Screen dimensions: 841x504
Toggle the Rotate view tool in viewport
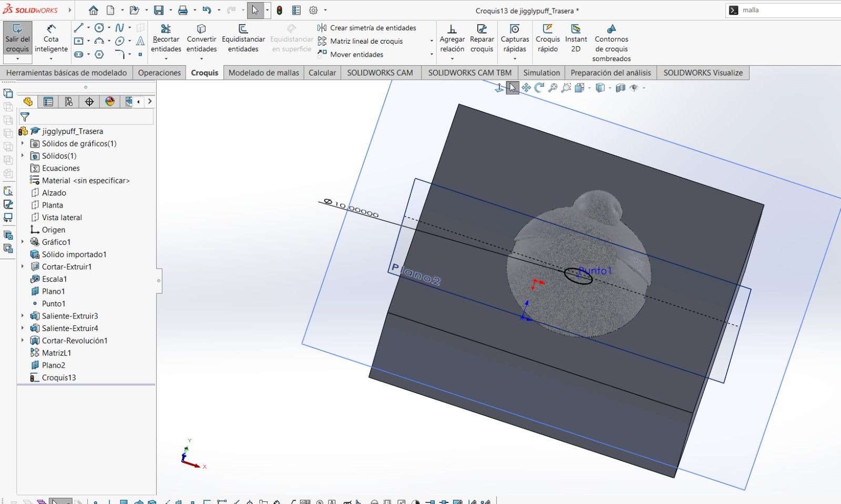pos(539,88)
